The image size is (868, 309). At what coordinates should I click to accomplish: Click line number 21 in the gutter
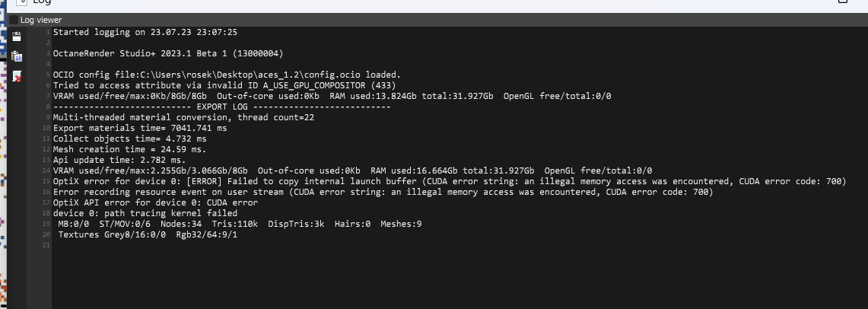[46, 245]
